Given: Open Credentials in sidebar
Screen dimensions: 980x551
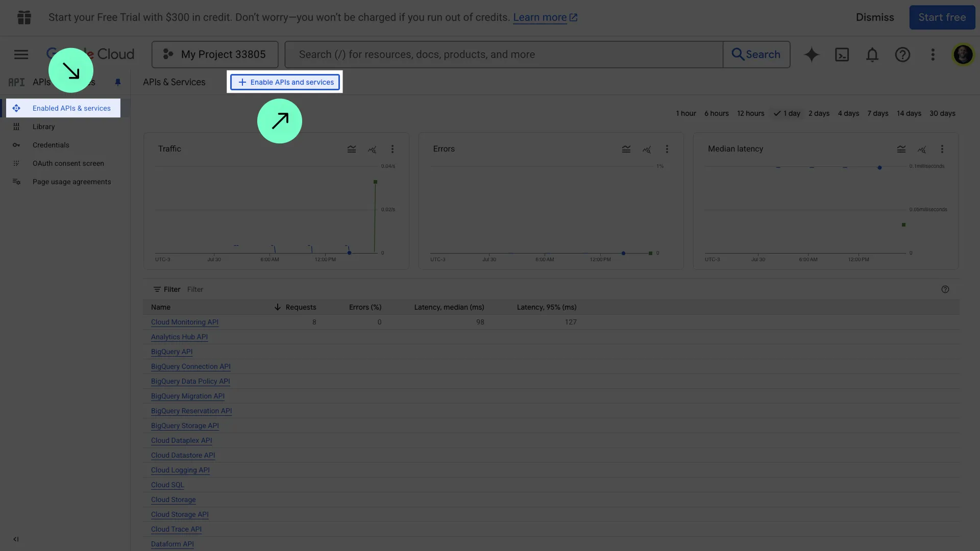Looking at the screenshot, I should point(51,145).
